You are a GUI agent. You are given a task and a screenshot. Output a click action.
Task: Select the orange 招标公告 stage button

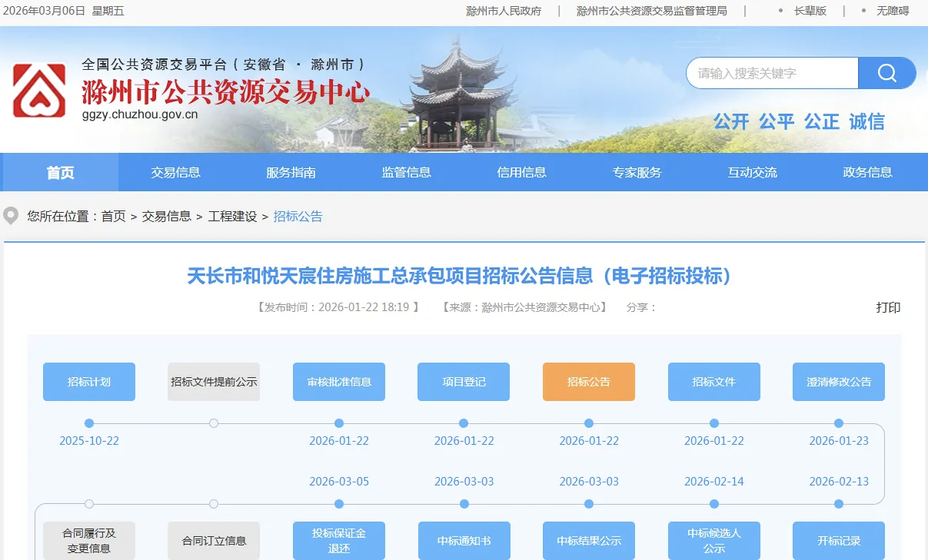(589, 382)
